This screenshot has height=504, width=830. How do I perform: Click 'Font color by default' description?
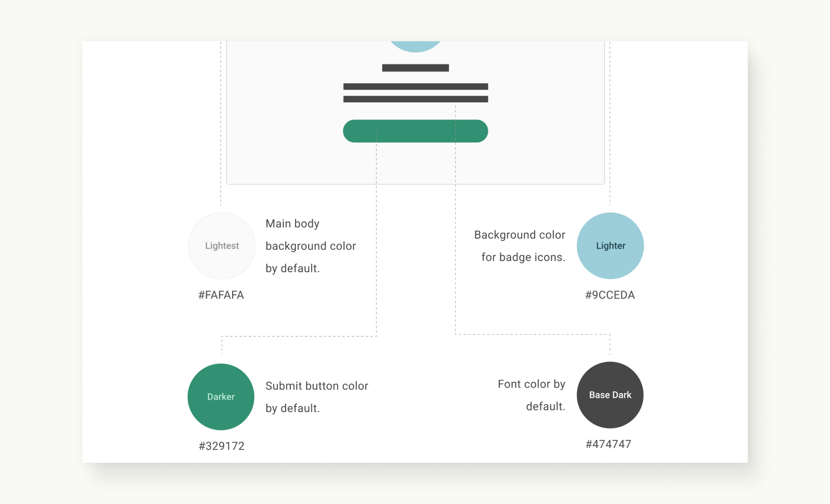pos(531,395)
